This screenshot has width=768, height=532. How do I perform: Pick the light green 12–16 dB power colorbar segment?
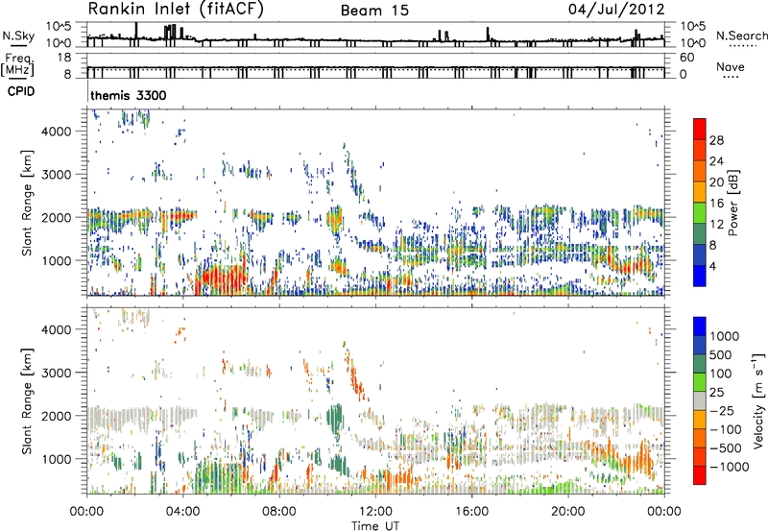700,213
